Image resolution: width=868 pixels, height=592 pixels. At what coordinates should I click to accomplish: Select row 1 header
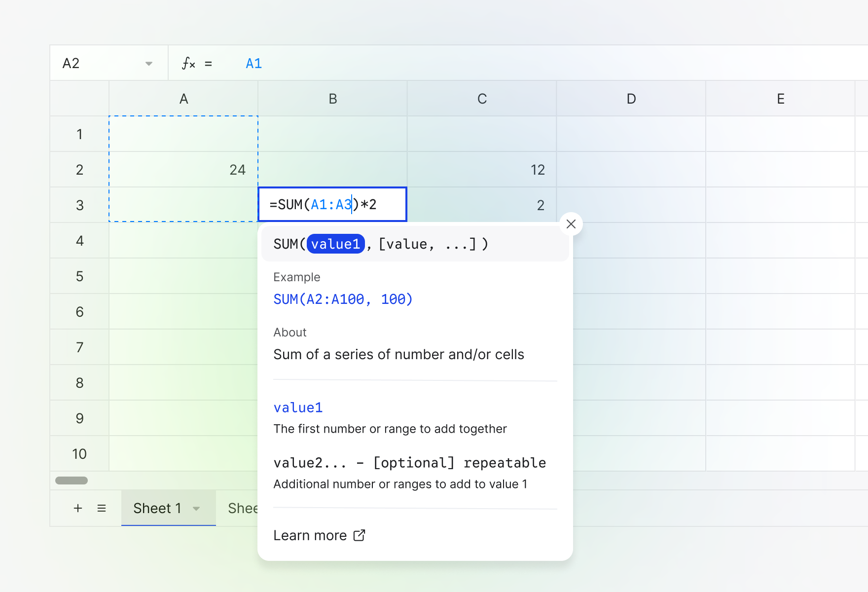pos(79,134)
